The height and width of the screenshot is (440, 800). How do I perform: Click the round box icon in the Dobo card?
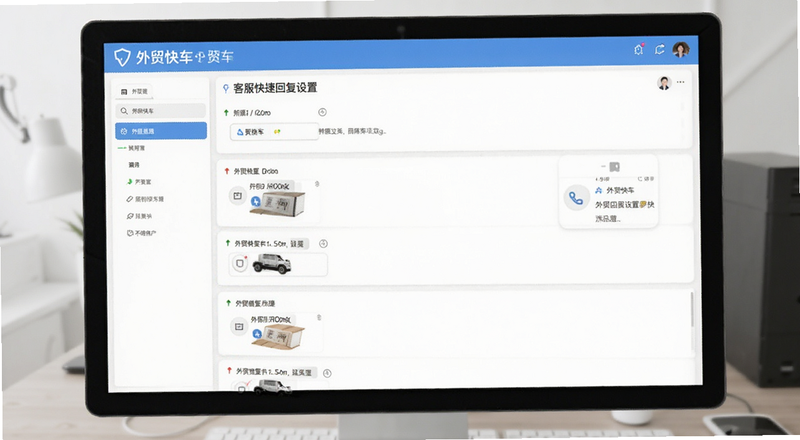(x=237, y=195)
